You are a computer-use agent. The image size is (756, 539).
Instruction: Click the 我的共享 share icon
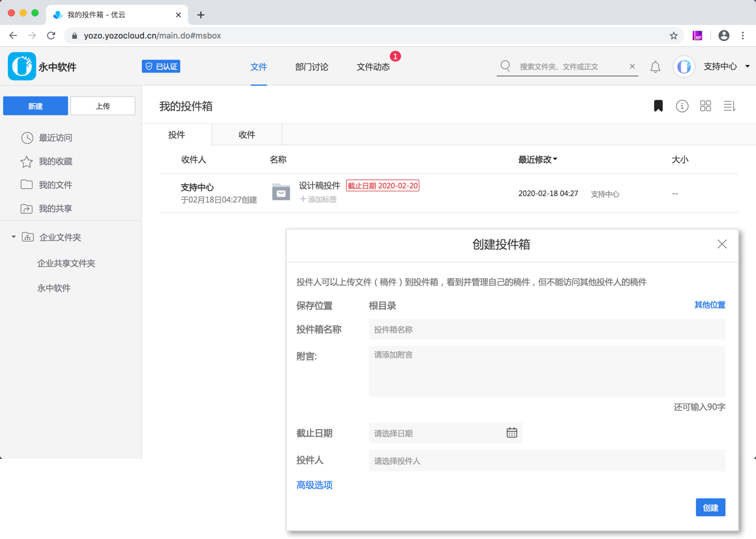(27, 208)
